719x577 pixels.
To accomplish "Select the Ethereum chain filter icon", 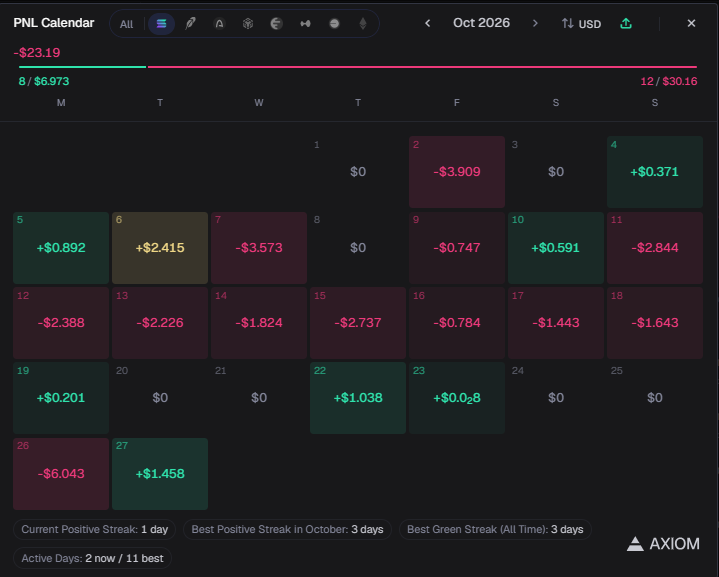I will pyautogui.click(x=363, y=23).
